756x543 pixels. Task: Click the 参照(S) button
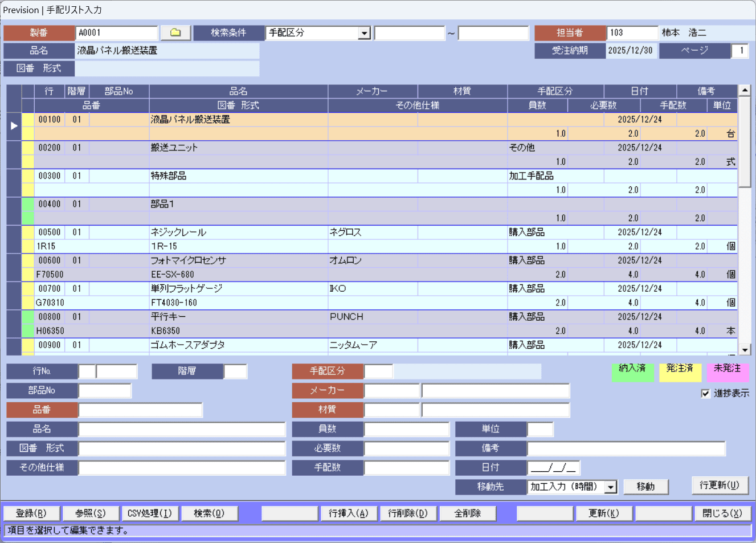coord(91,513)
